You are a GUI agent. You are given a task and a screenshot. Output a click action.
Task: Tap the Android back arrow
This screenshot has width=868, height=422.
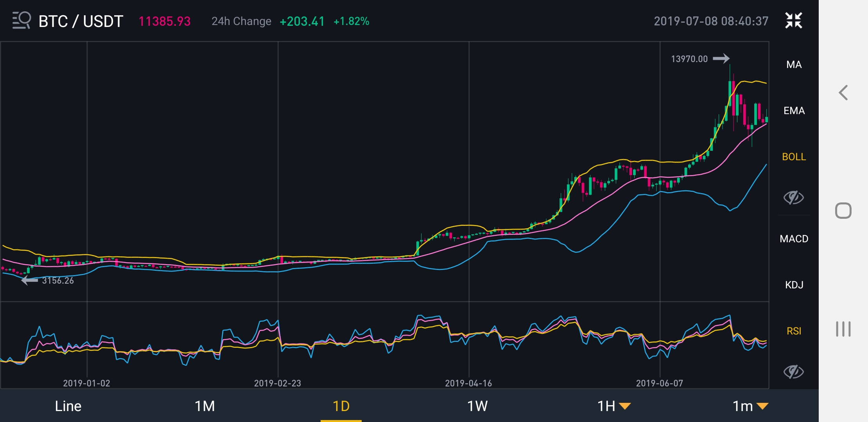click(x=843, y=93)
